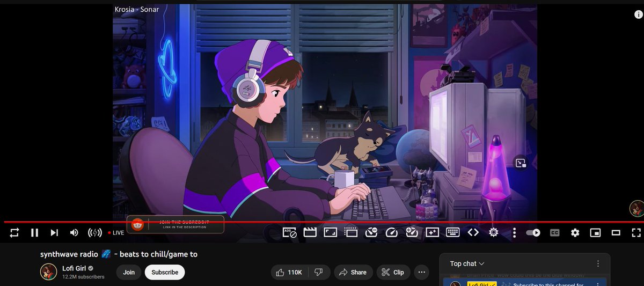Click the custom script code icon
The width and height of the screenshot is (644, 286).
[x=473, y=232]
